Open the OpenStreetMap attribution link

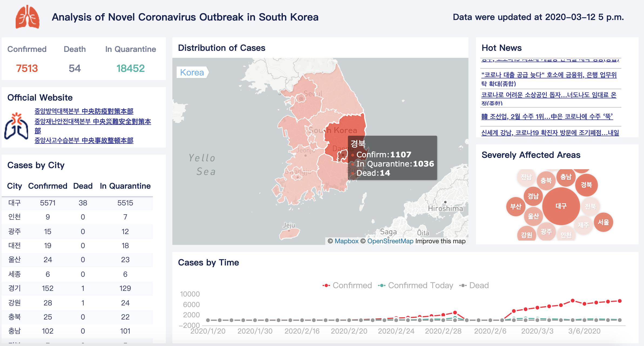pyautogui.click(x=390, y=241)
